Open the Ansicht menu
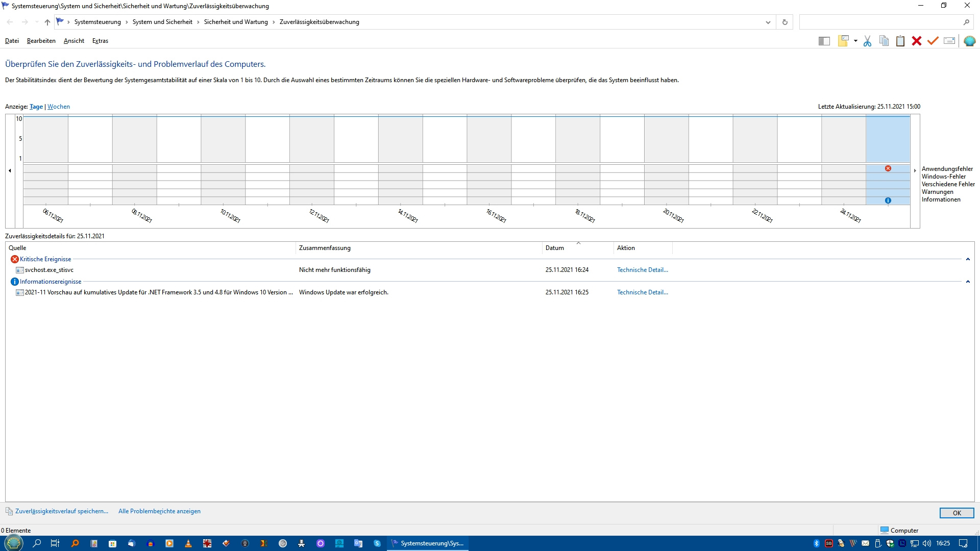Screen dimensions: 980x551 point(74,41)
